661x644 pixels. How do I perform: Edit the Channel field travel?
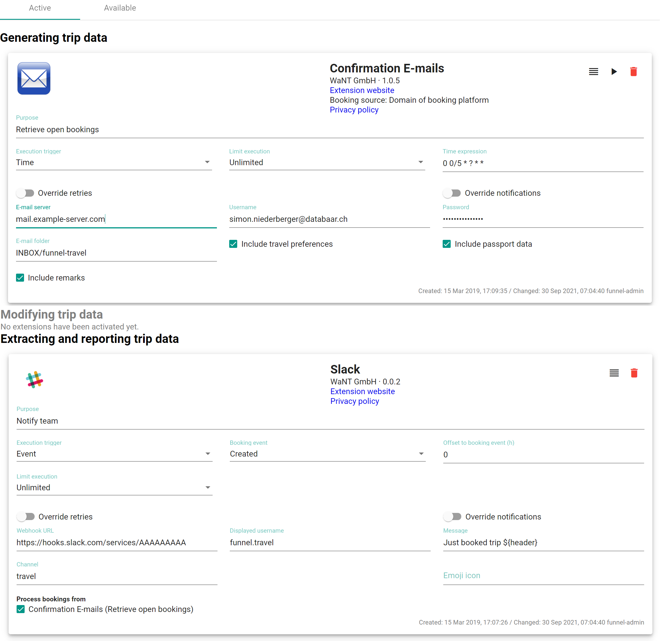click(117, 577)
